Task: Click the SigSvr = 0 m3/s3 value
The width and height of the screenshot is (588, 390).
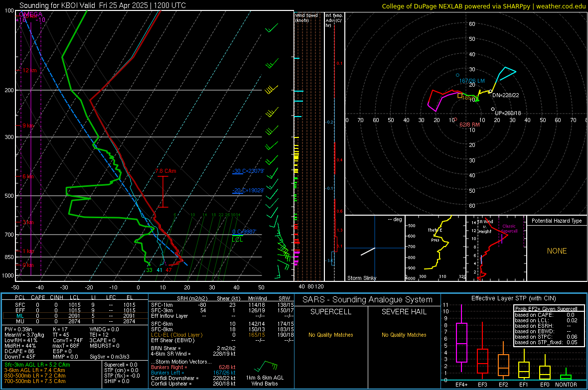Action: tap(110, 357)
